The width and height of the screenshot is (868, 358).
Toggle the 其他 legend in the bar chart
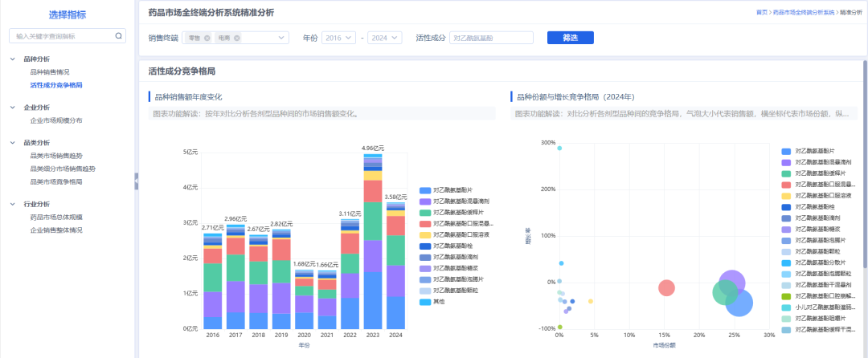click(x=433, y=302)
